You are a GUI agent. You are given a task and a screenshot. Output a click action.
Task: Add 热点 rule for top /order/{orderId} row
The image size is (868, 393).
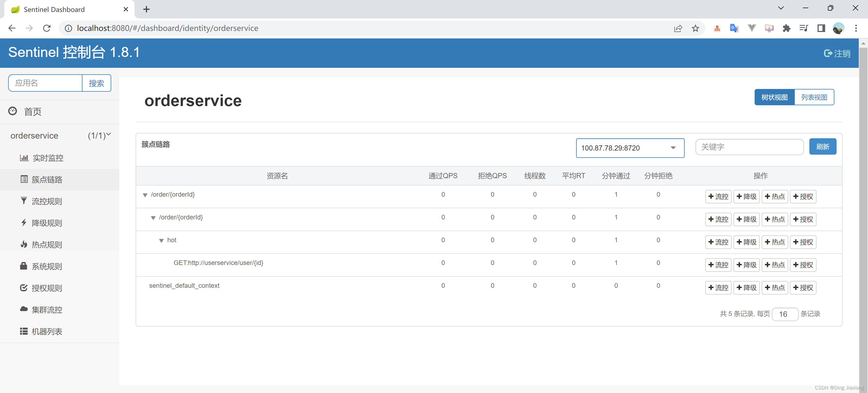[775, 196]
